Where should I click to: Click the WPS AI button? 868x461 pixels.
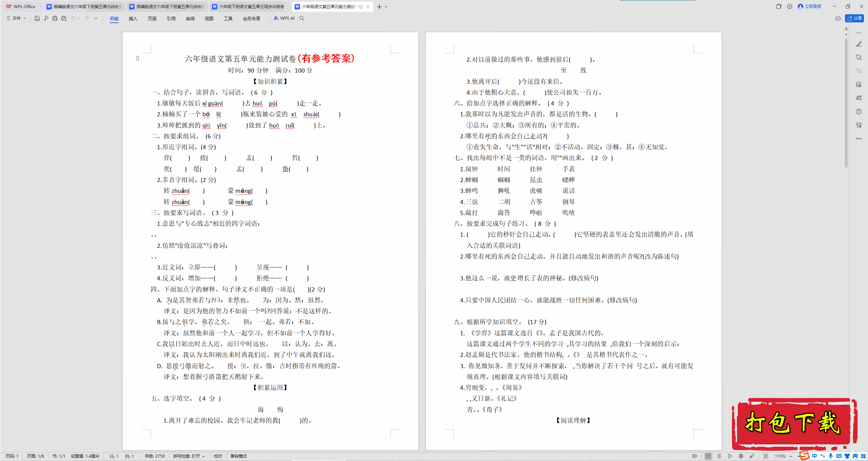[284, 18]
